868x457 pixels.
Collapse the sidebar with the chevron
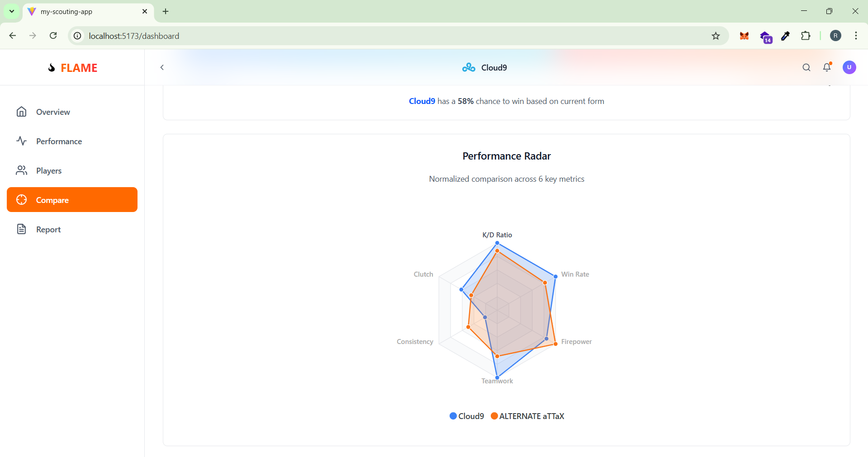tap(162, 67)
